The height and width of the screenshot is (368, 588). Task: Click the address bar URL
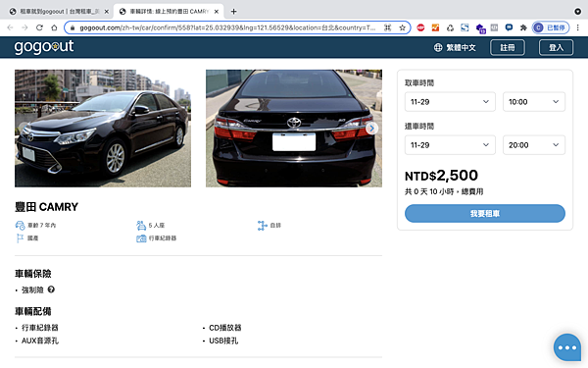coord(227,27)
